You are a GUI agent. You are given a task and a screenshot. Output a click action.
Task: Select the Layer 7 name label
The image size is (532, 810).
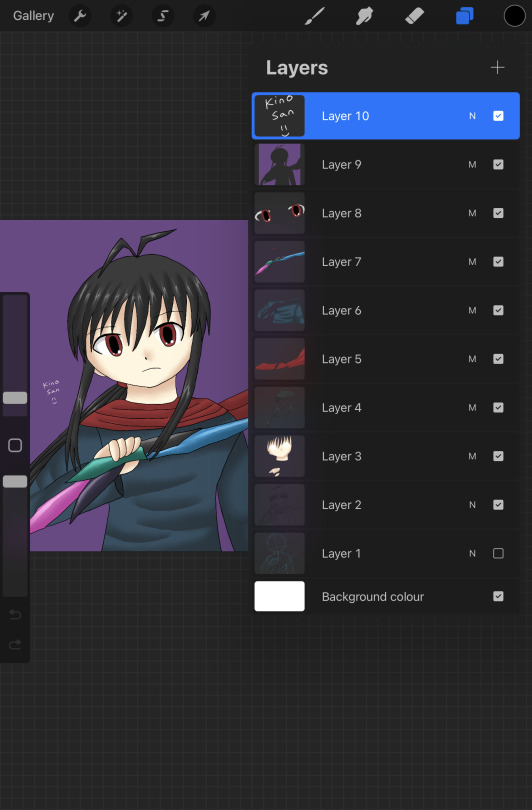(x=341, y=262)
